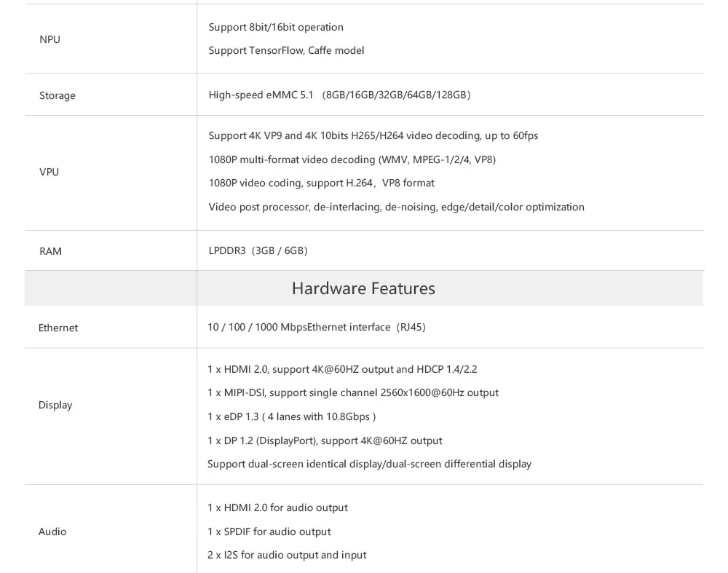Click the Hardware Features section header

click(363, 288)
